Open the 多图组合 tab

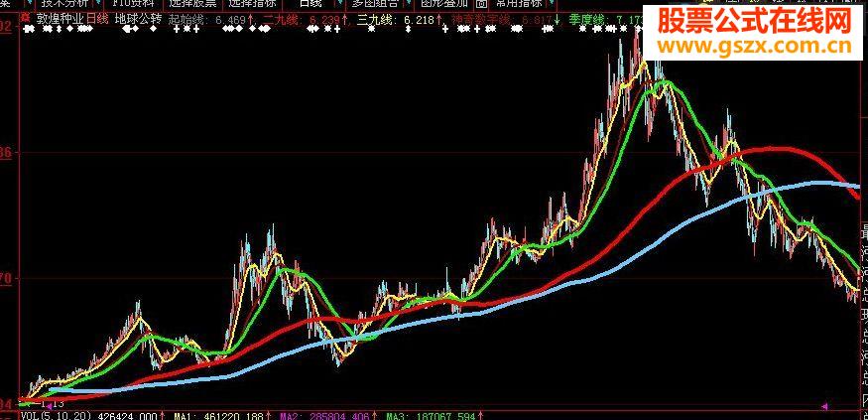[375, 3]
